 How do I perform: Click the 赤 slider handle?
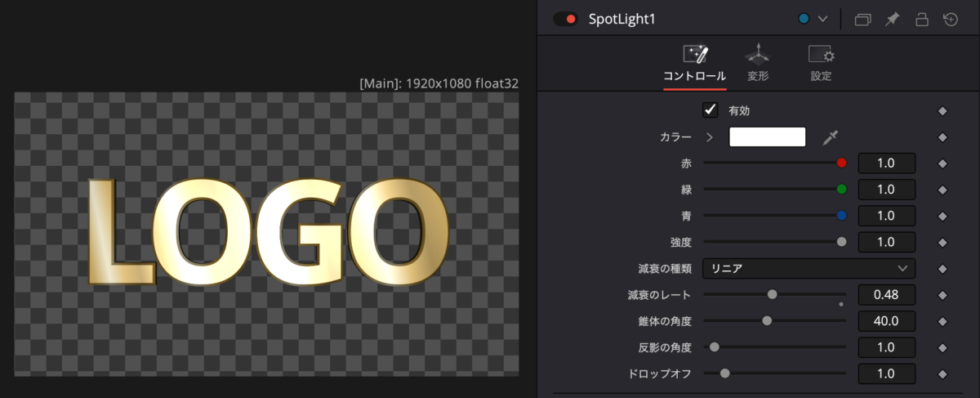[x=842, y=163]
